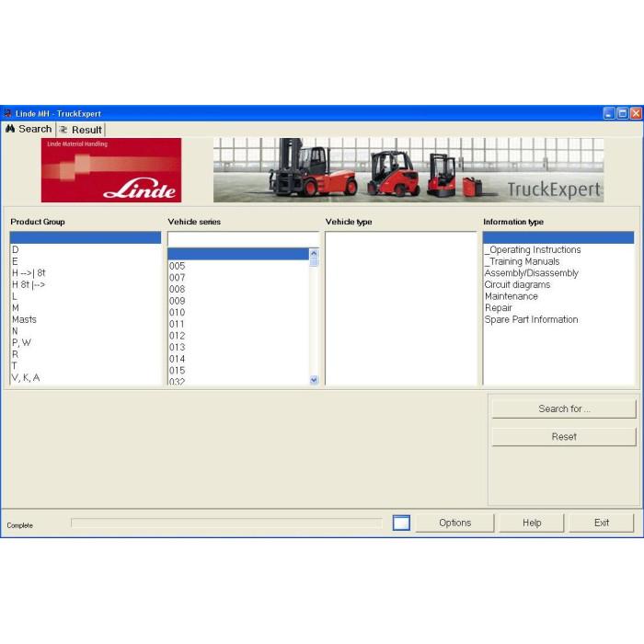Pick vehicle series 013
Screen dimensions: 644x644
(238, 347)
